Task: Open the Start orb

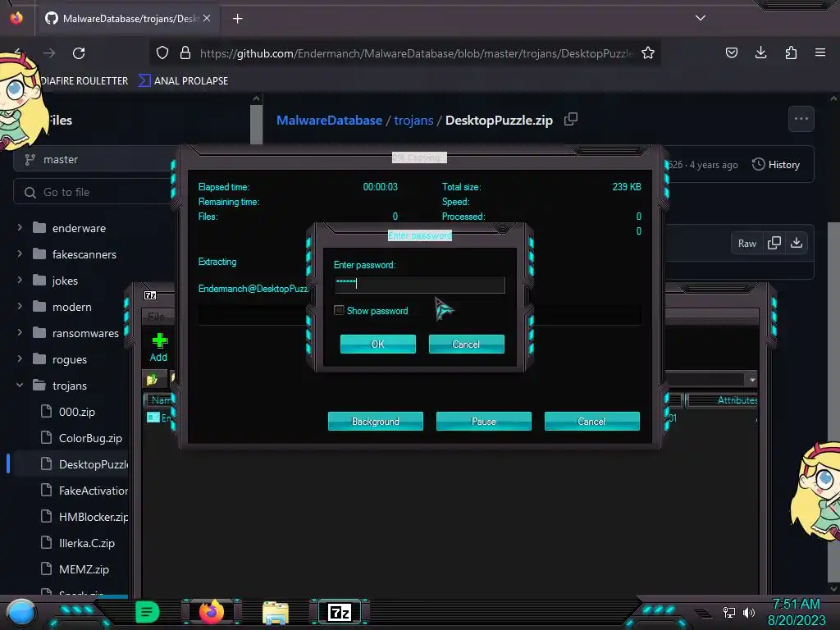Action: pyautogui.click(x=21, y=612)
